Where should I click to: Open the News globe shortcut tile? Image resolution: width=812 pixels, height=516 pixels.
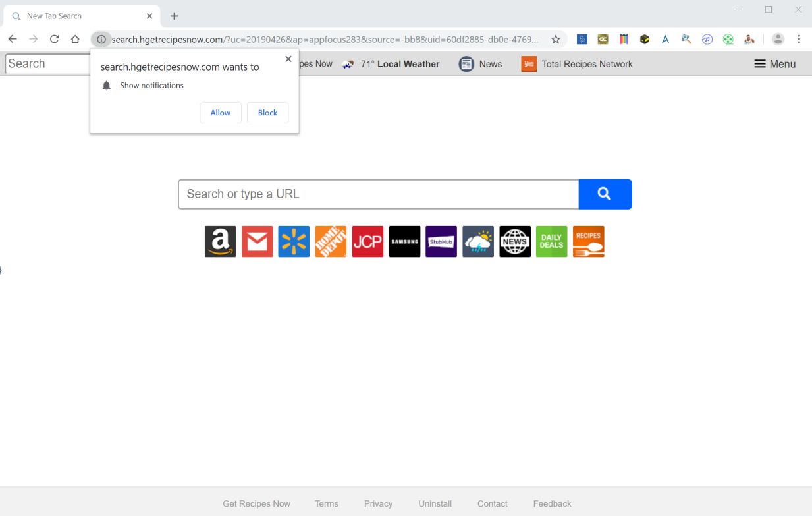click(515, 241)
